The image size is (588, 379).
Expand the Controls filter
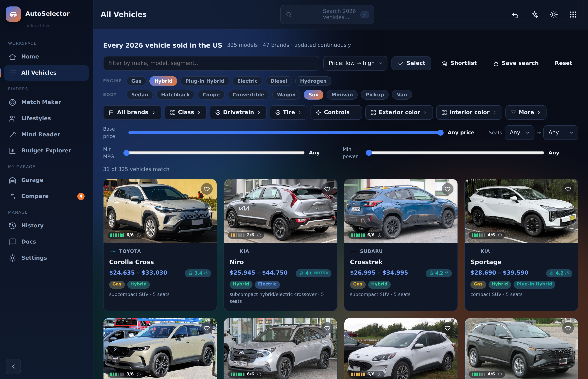(x=336, y=112)
